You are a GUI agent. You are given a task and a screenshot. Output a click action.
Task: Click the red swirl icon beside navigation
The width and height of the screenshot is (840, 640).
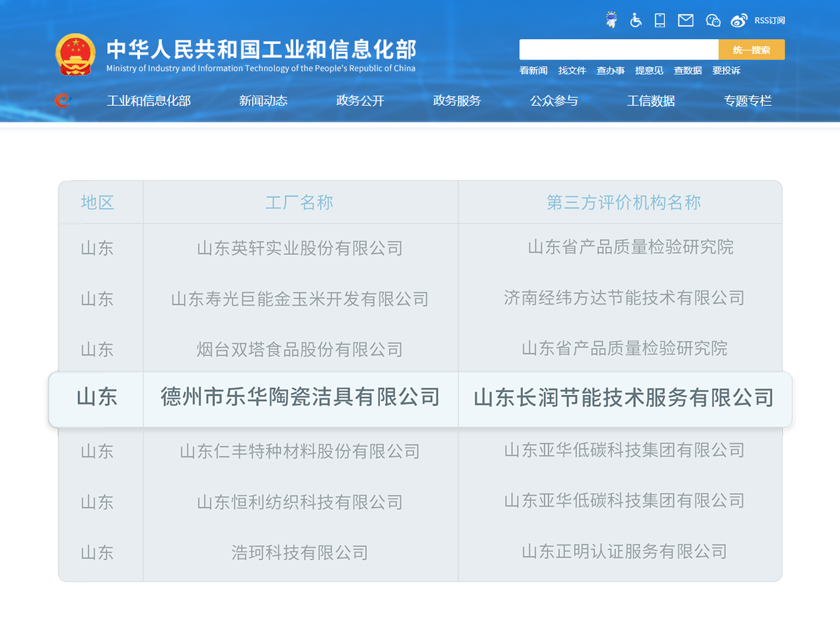[63, 101]
